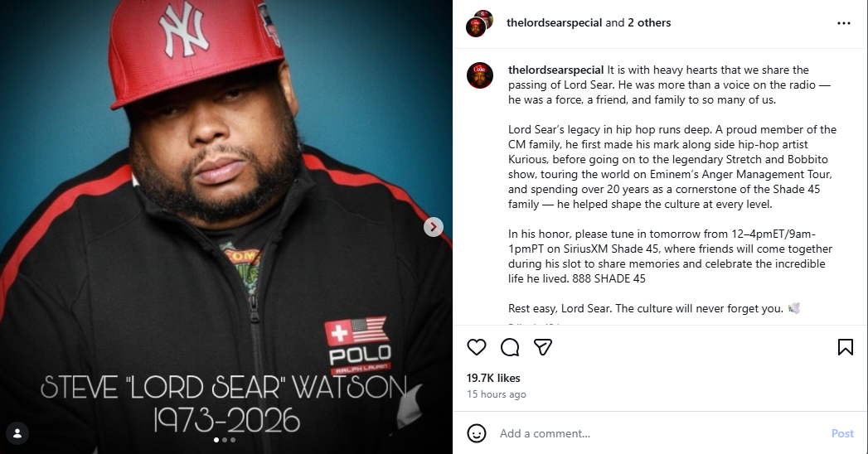Screen dimensions: 868x454
Task: Click the caption author's profile picture
Action: click(480, 75)
